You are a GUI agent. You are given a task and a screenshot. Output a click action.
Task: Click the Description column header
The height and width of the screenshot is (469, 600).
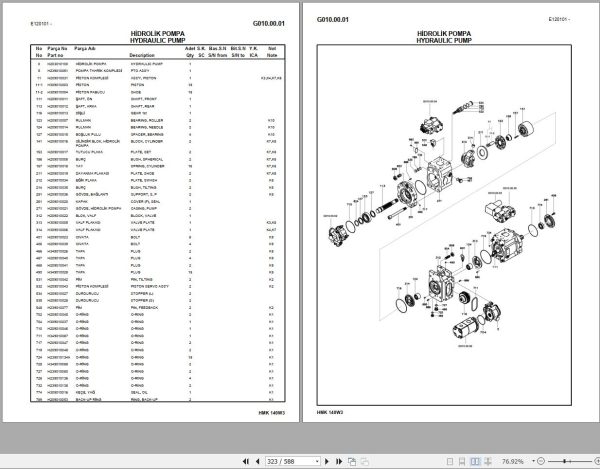point(142,55)
